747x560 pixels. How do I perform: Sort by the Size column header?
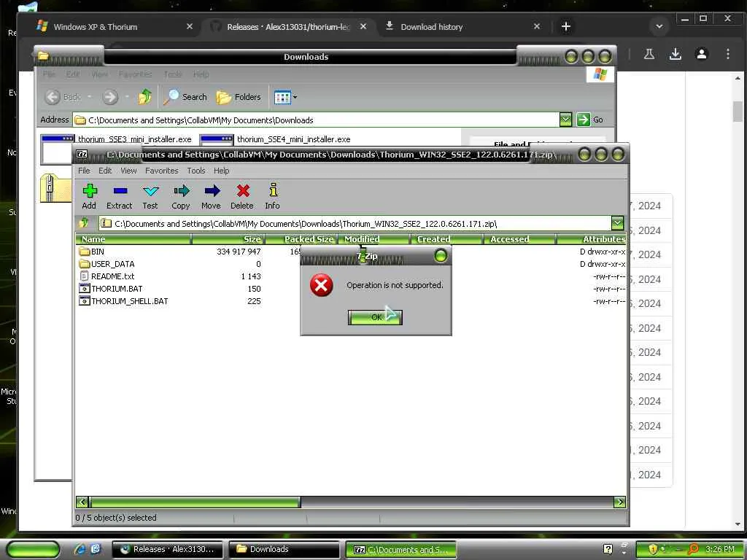(228, 239)
